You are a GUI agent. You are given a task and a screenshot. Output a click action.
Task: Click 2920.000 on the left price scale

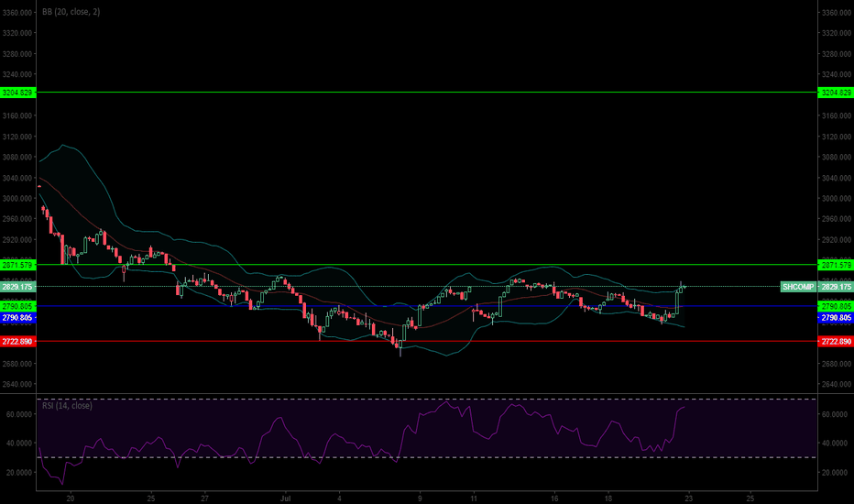click(x=16, y=240)
